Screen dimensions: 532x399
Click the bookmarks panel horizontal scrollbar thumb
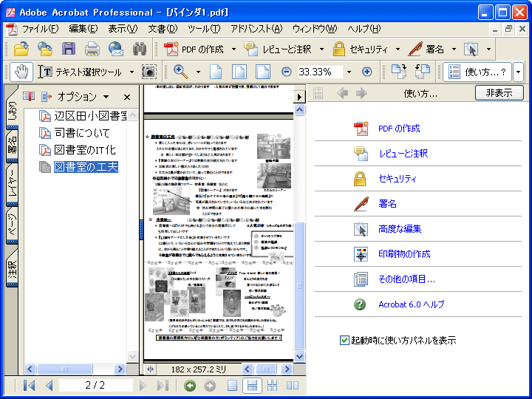tap(64, 369)
